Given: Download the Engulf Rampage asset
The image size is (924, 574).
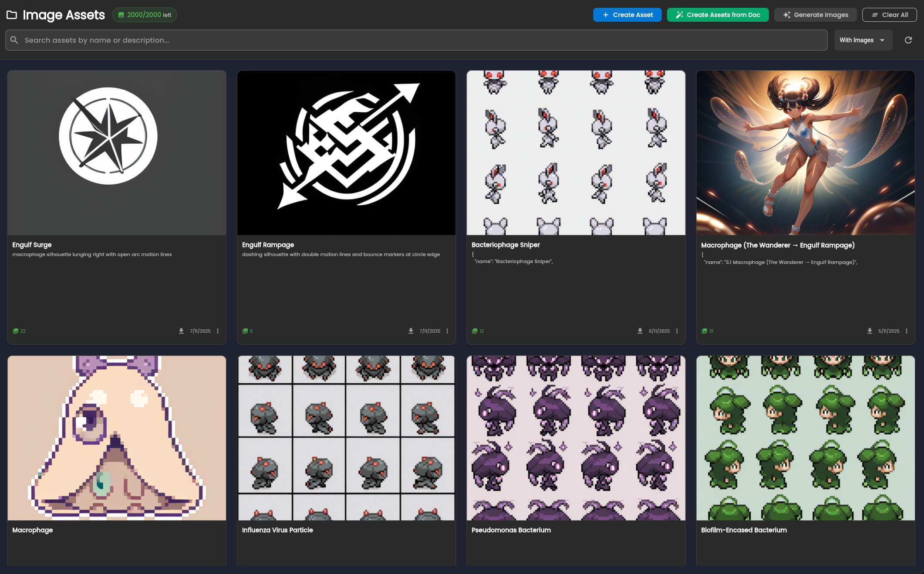Looking at the screenshot, I should pos(411,331).
